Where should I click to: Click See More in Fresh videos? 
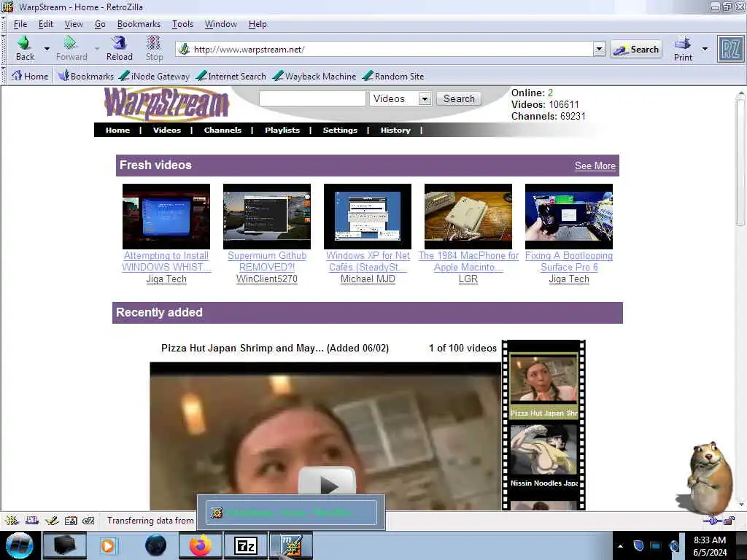pos(595,166)
